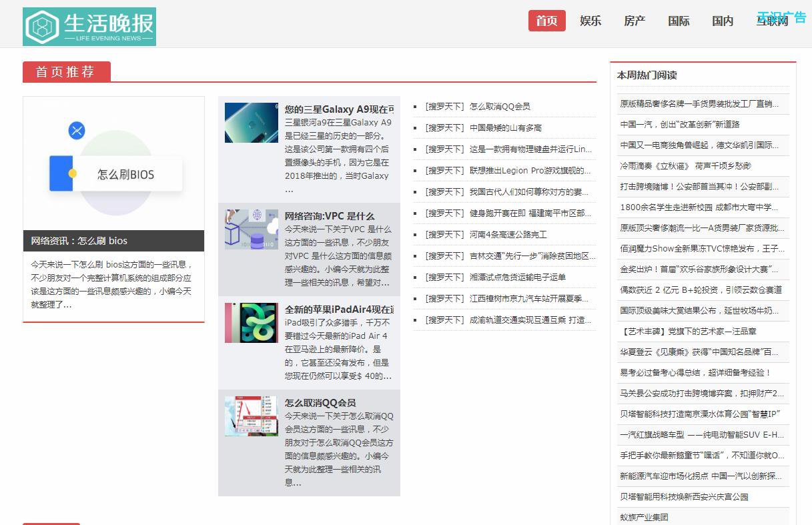Screen dimensions: 812x525
Task: Open list item 我国古代人们如何尊称对方的妻
Action: click(530, 191)
